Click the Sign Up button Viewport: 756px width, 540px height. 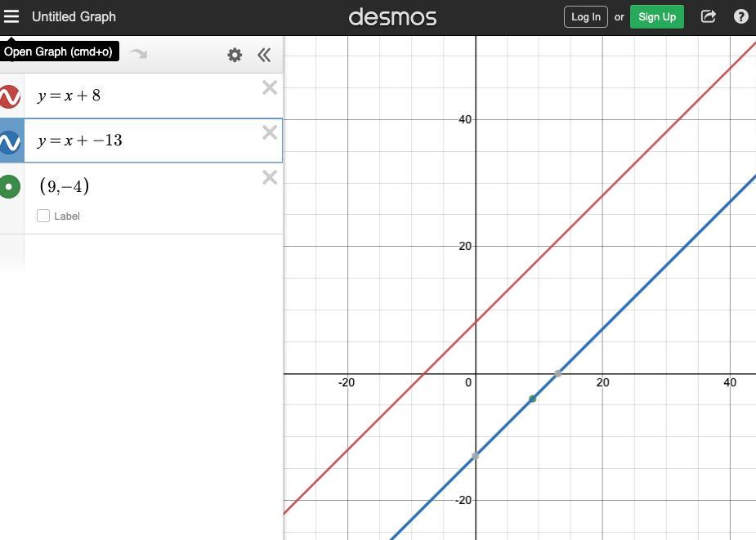pyautogui.click(x=656, y=17)
